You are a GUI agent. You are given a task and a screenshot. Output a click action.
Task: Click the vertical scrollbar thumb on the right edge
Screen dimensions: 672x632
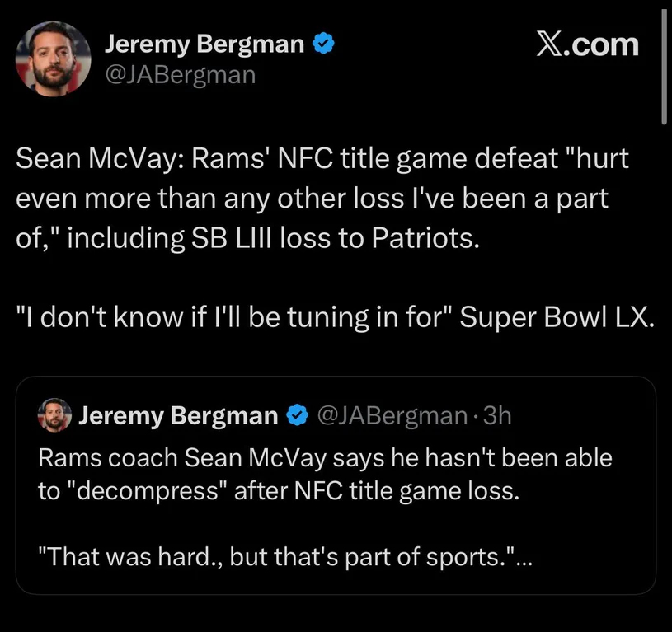665,66
